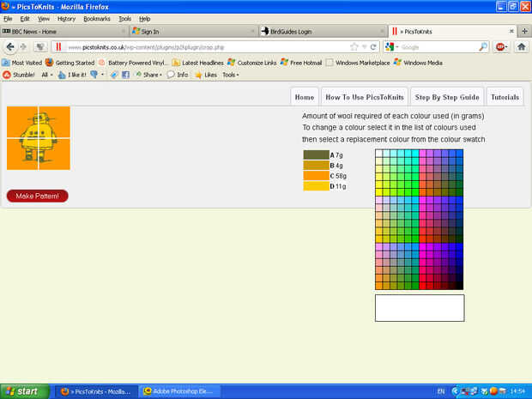Click the EN language indicator in tray

click(x=441, y=391)
